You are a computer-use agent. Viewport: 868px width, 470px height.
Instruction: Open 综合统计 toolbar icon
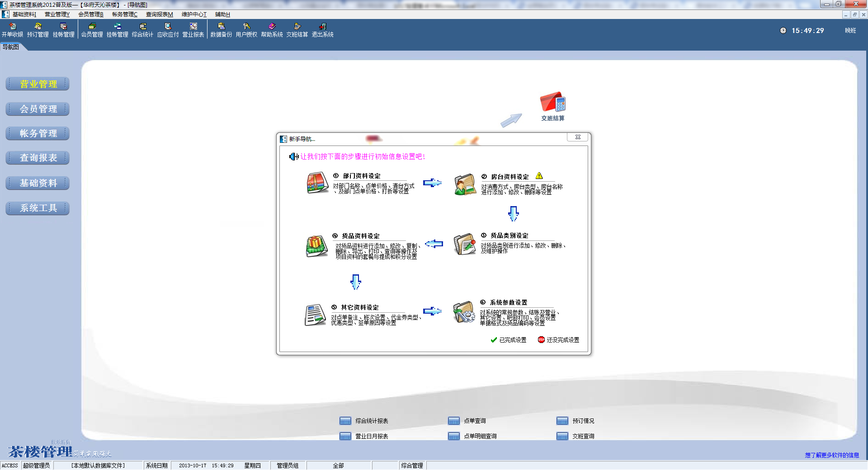click(142, 30)
